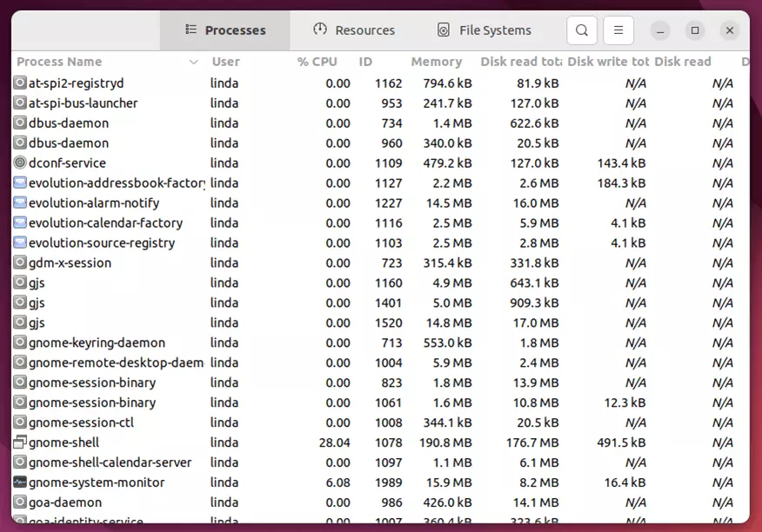Viewport: 762px width, 532px height.
Task: Click the sort chevron on Process Name
Action: click(x=193, y=62)
